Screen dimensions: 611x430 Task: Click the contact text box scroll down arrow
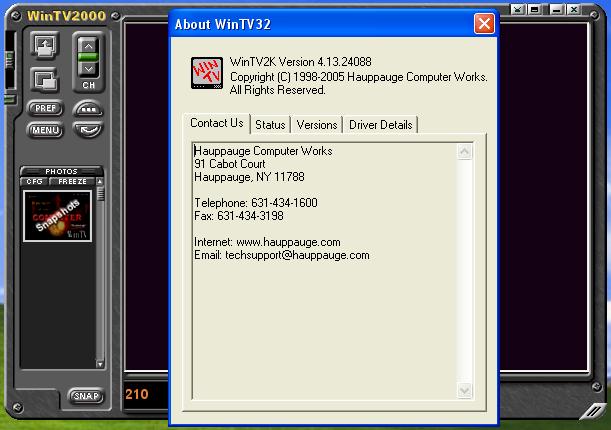tap(464, 390)
